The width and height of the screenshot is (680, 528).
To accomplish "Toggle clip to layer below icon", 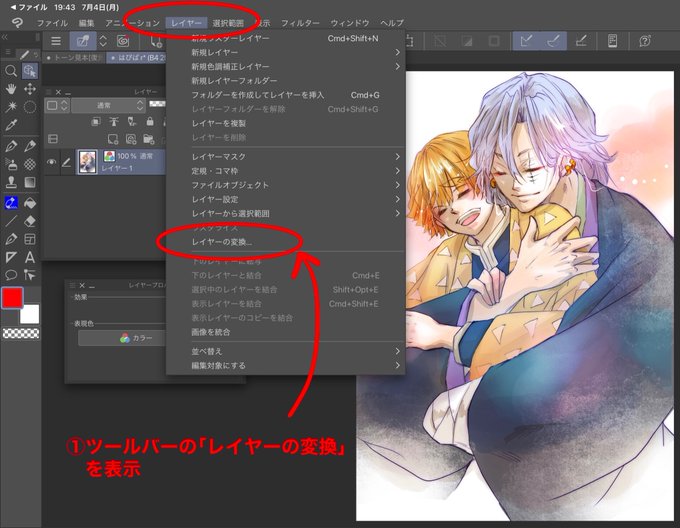I will pyautogui.click(x=96, y=121).
